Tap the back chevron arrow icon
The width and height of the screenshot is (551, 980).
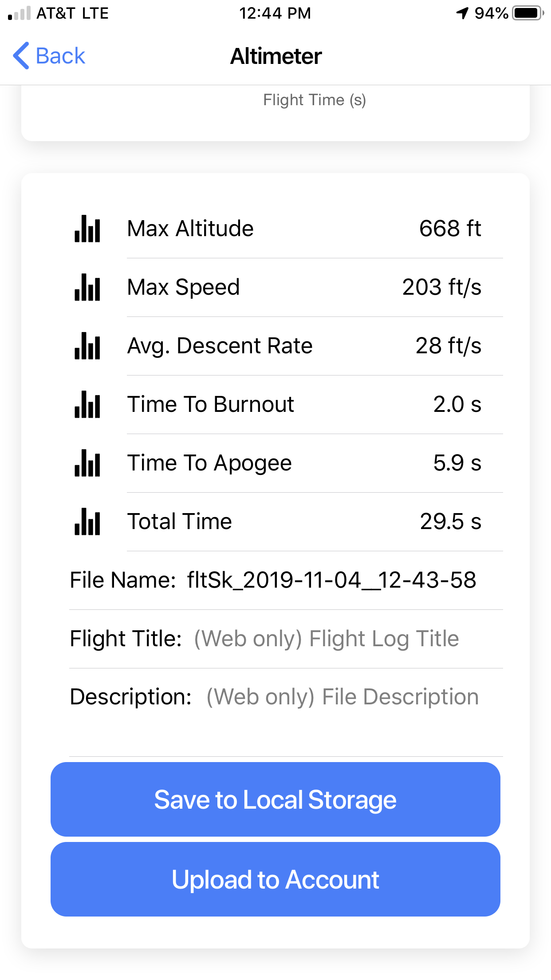(21, 56)
